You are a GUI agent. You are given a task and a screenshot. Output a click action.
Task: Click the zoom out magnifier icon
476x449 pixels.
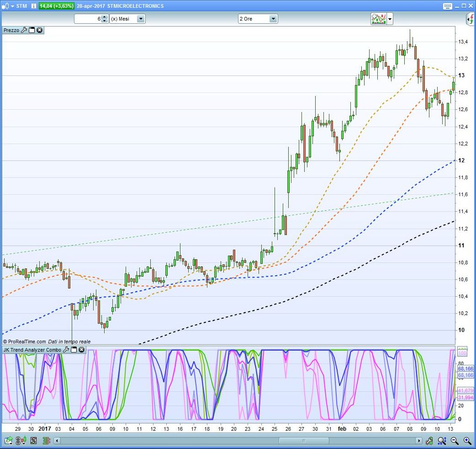455,440
